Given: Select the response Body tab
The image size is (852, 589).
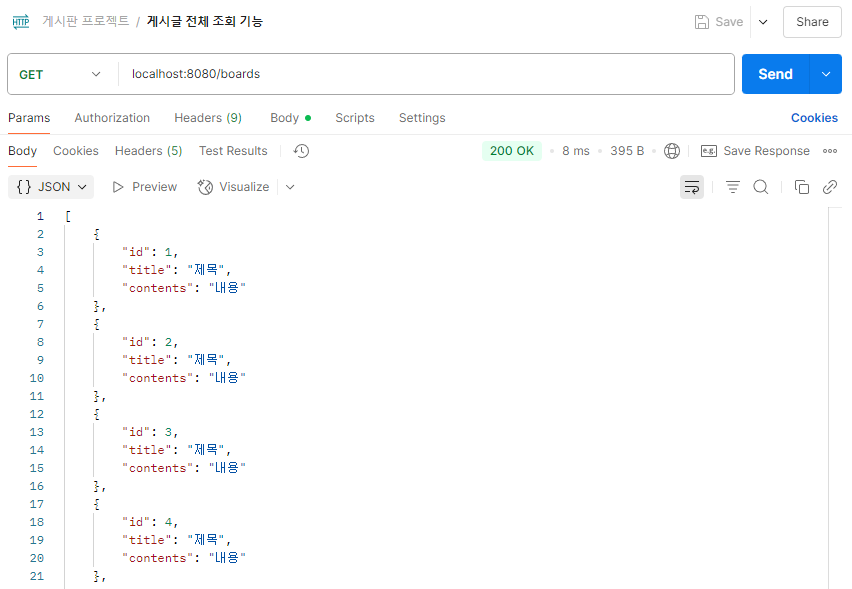Looking at the screenshot, I should pyautogui.click(x=22, y=151).
